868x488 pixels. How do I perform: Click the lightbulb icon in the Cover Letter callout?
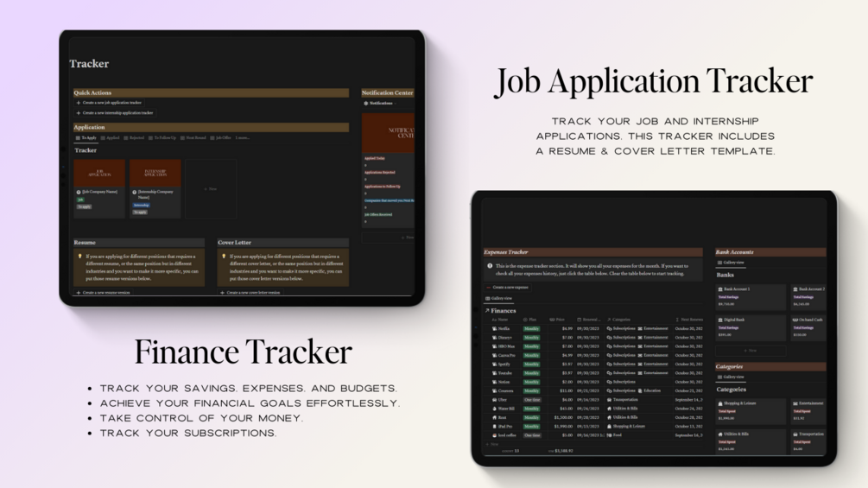click(x=224, y=257)
